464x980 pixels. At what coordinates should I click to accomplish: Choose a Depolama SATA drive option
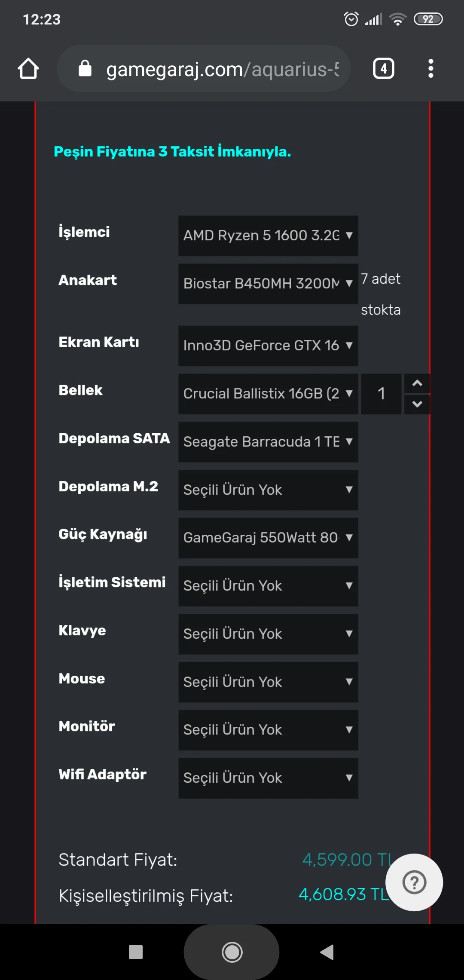tap(268, 442)
